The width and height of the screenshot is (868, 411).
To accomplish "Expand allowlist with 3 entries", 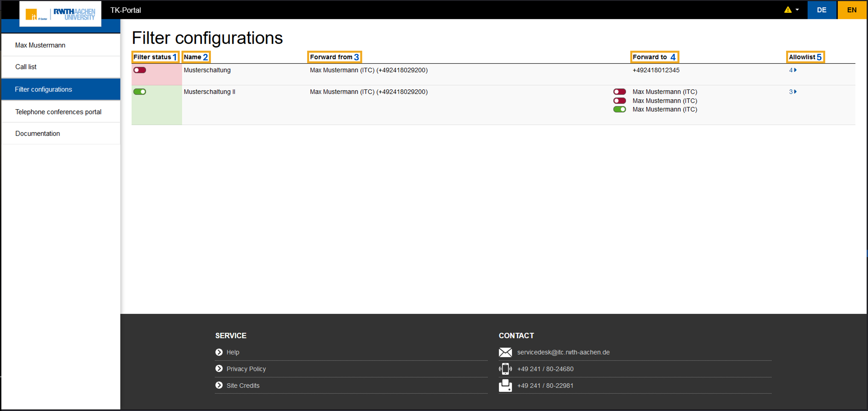I will [x=792, y=92].
